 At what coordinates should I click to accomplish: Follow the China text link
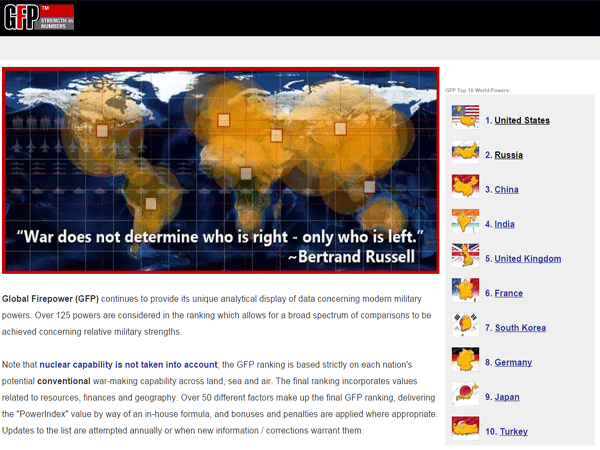[x=506, y=190]
